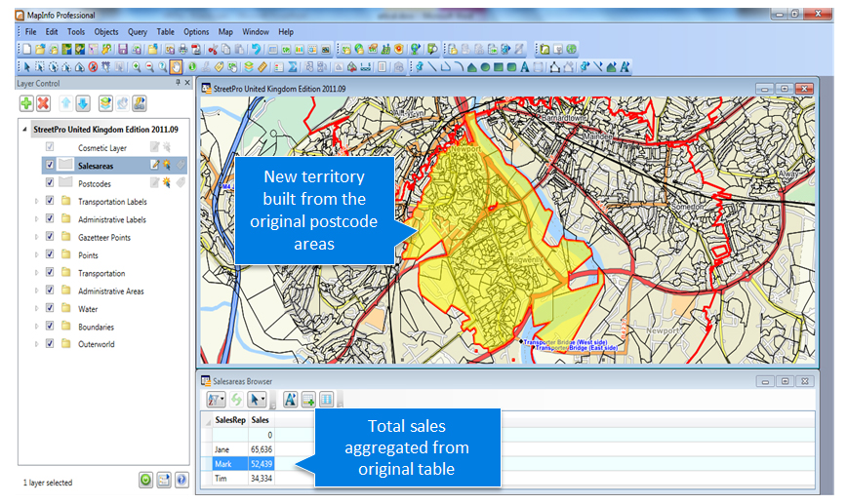Select the Symbol pushpin drawing tool

point(420,67)
